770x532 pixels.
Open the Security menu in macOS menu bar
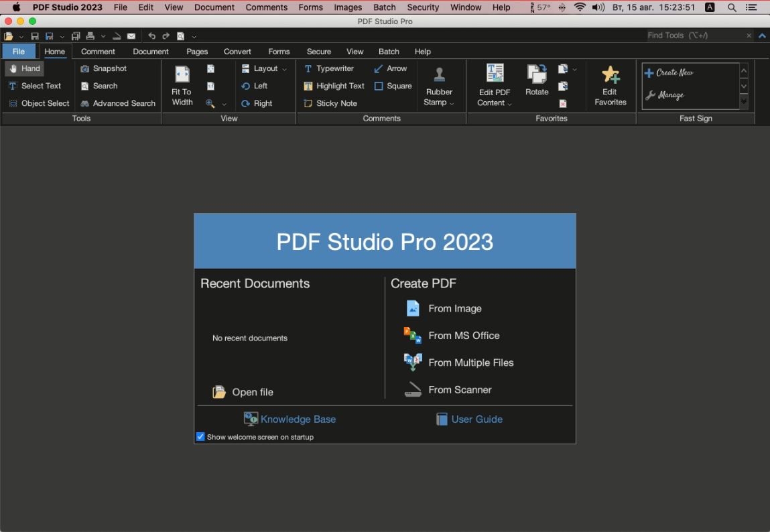coord(423,7)
